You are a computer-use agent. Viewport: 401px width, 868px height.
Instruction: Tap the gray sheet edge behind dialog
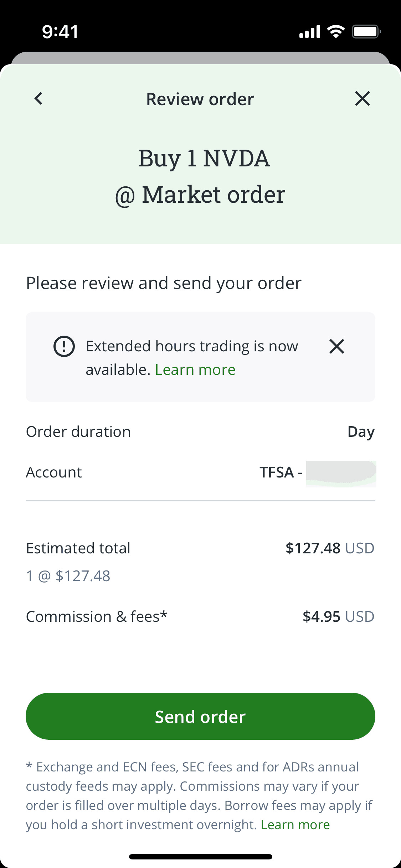coord(200,58)
